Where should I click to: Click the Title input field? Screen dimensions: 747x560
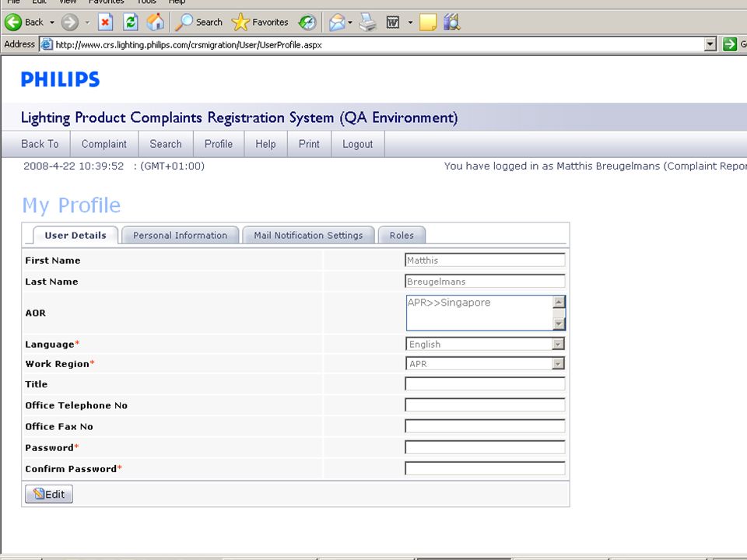(x=485, y=383)
